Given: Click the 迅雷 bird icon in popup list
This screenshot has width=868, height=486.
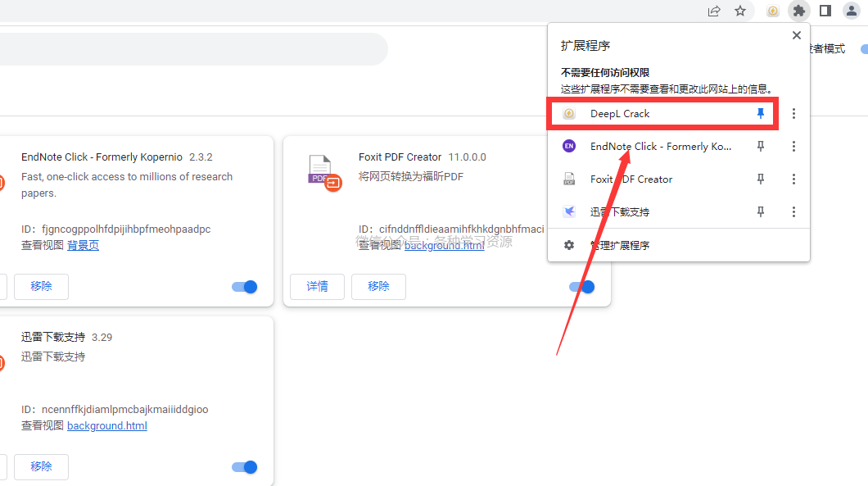Looking at the screenshot, I should pos(569,211).
